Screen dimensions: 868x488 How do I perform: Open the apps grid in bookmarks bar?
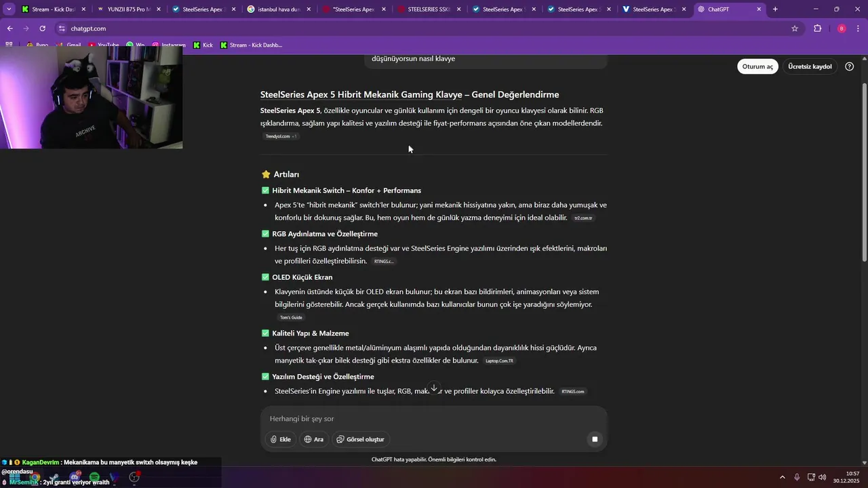point(9,45)
